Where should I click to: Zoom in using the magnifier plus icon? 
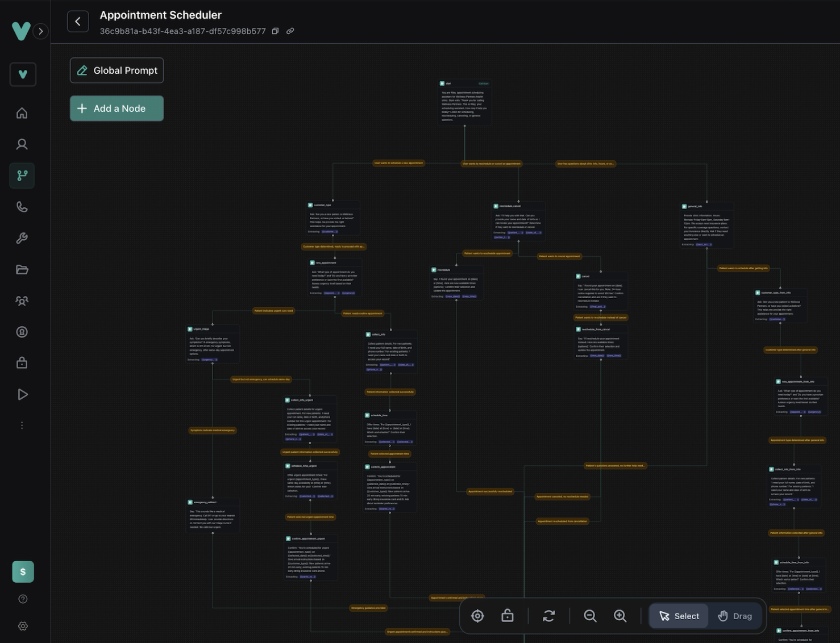coord(620,616)
